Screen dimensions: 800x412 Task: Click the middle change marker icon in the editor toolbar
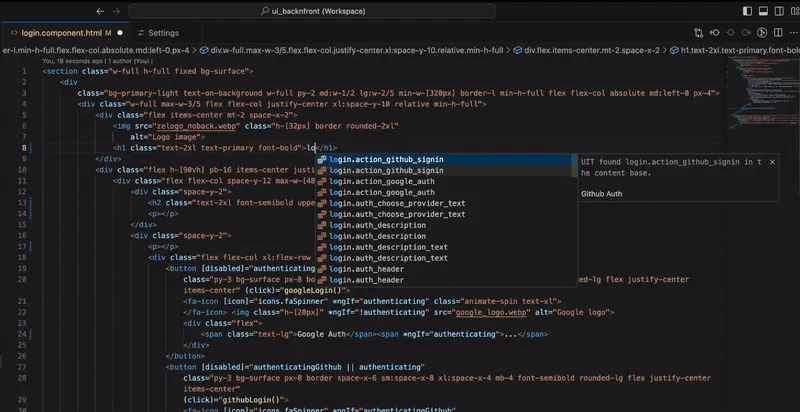pyautogui.click(x=731, y=33)
